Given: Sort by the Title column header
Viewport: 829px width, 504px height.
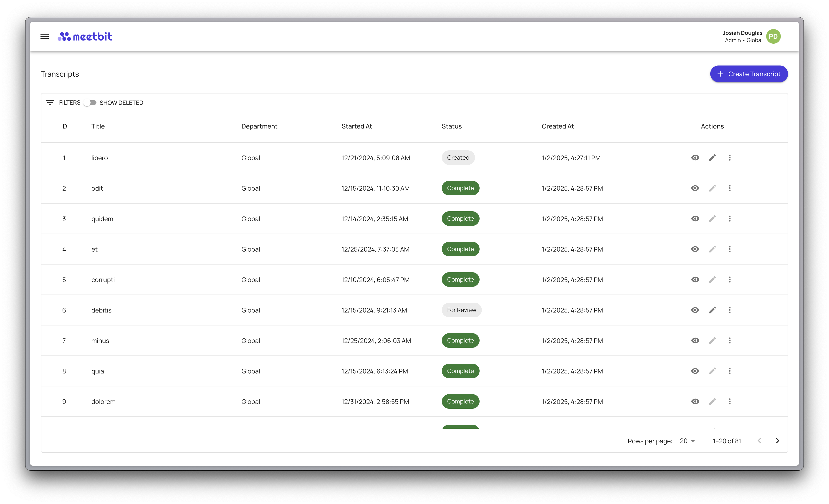Looking at the screenshot, I should click(x=98, y=126).
